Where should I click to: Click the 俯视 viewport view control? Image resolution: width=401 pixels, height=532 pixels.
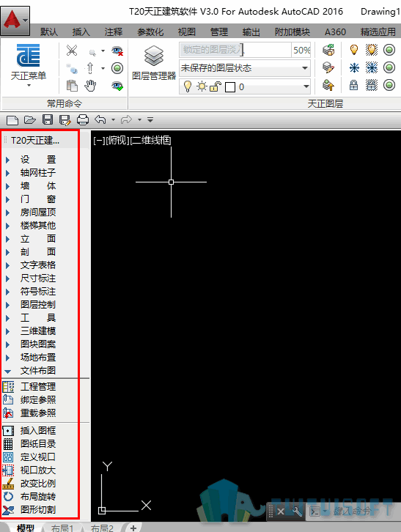click(117, 140)
